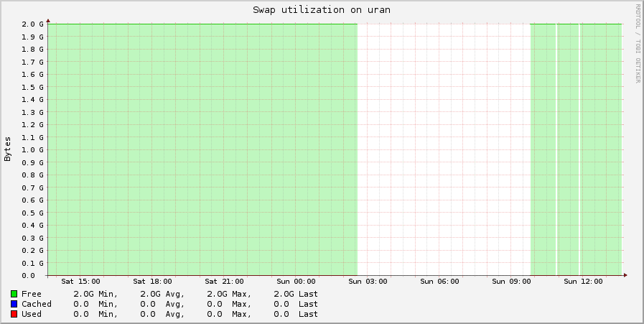Screen dimensions: 644x324
Task: Click the "1.0 G" y-axis label
Action: tap(33, 149)
